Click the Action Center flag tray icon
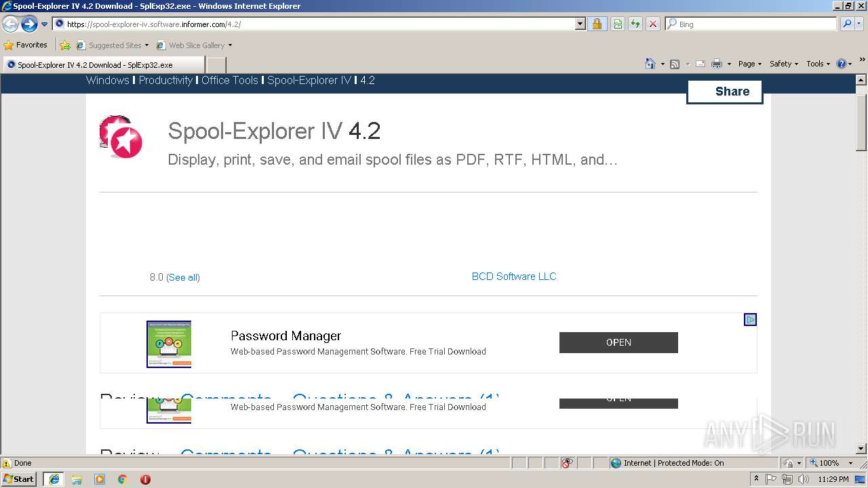868x488 pixels. click(x=772, y=479)
